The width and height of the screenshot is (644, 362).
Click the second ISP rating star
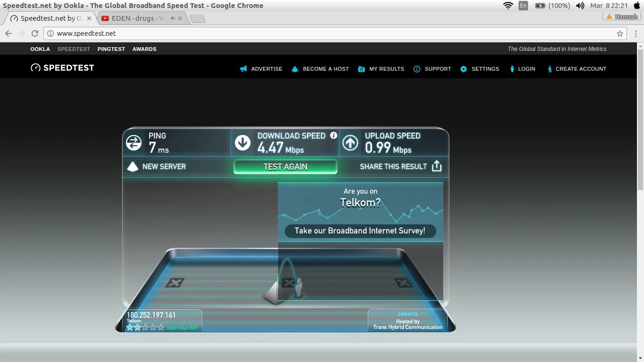[138, 327]
